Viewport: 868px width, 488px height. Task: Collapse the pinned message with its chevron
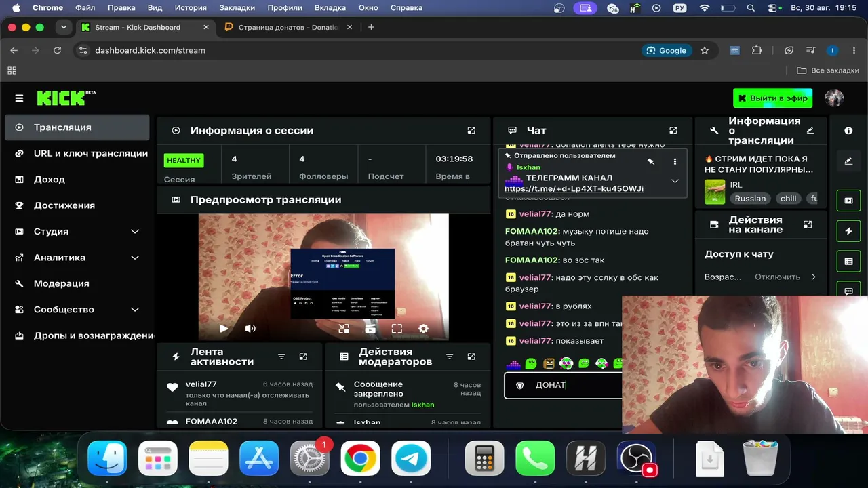675,181
